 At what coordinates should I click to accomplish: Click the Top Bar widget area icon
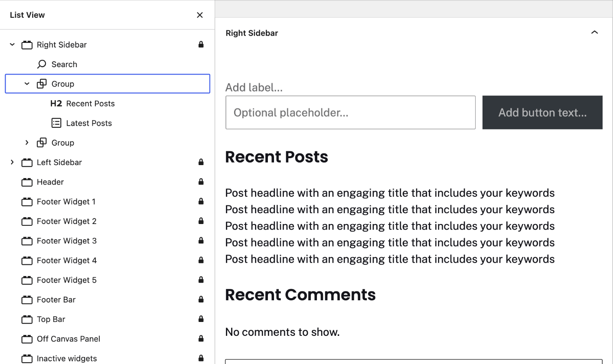(27, 319)
